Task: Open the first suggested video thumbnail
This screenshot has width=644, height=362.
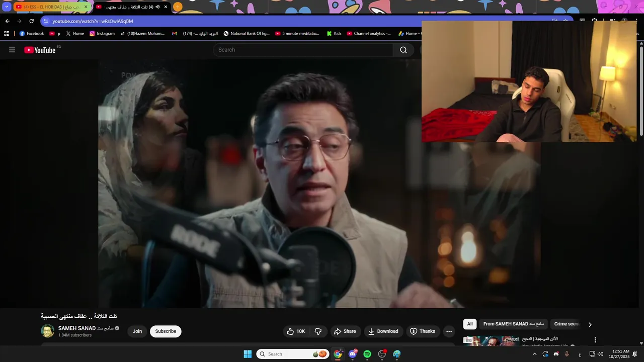Action: click(491, 341)
